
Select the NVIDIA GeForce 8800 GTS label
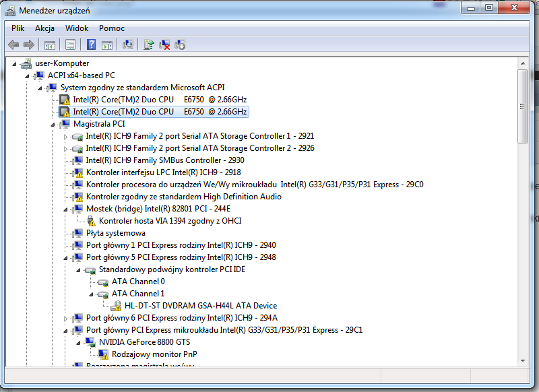point(144,342)
